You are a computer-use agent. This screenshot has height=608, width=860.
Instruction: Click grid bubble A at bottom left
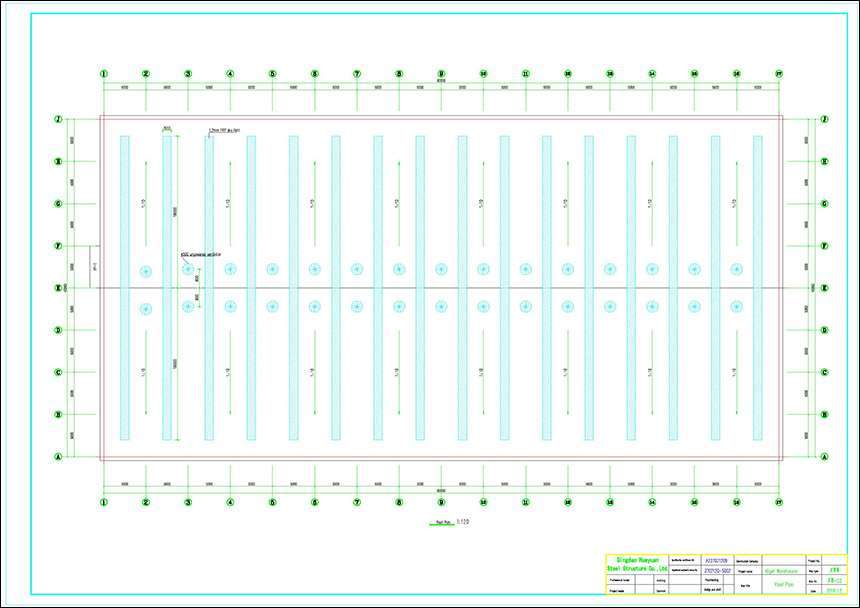[x=58, y=457]
